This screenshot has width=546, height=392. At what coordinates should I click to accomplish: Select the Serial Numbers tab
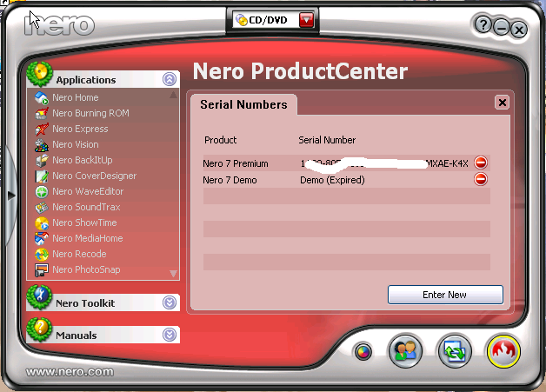[x=243, y=104]
